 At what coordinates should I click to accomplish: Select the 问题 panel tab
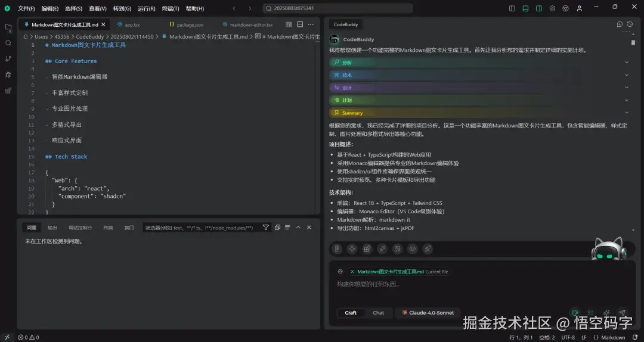pos(31,228)
